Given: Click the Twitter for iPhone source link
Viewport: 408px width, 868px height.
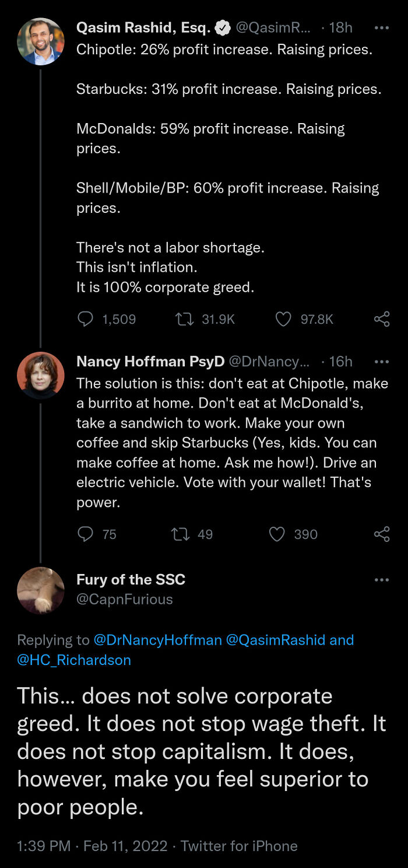Looking at the screenshot, I should 239,846.
